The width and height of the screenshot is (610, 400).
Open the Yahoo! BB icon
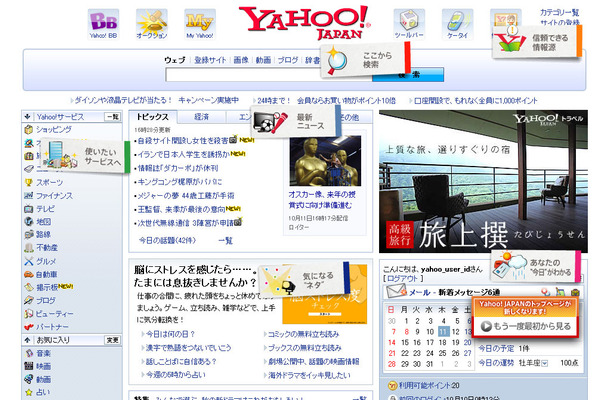click(x=103, y=24)
